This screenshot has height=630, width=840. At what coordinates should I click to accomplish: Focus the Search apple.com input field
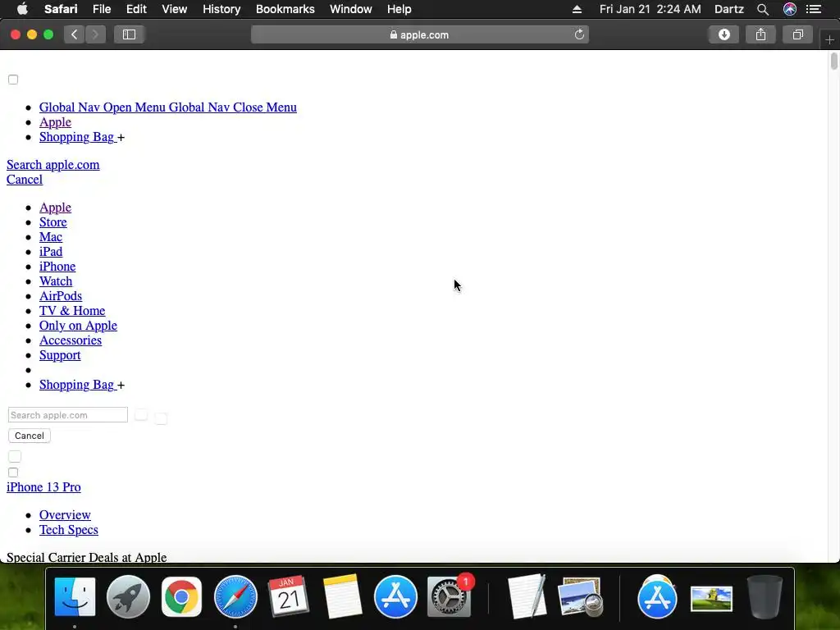pos(68,415)
